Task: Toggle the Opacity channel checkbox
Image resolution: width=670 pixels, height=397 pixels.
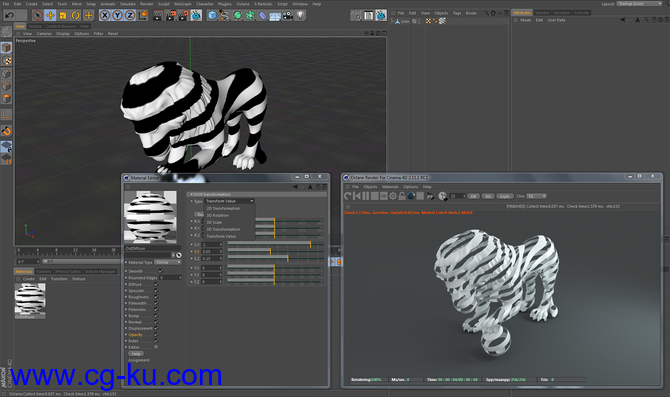Action: [x=156, y=335]
